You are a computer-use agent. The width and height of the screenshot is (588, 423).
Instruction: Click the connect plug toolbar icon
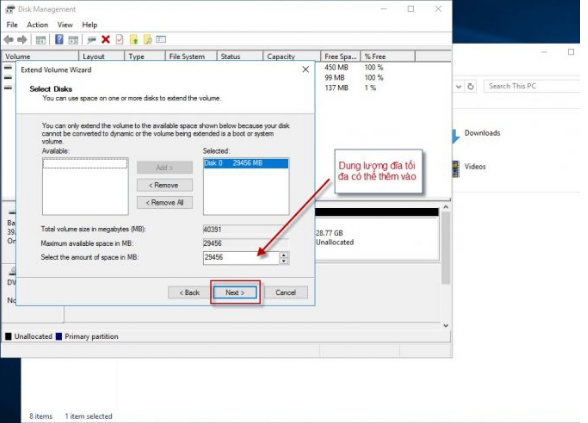point(92,40)
